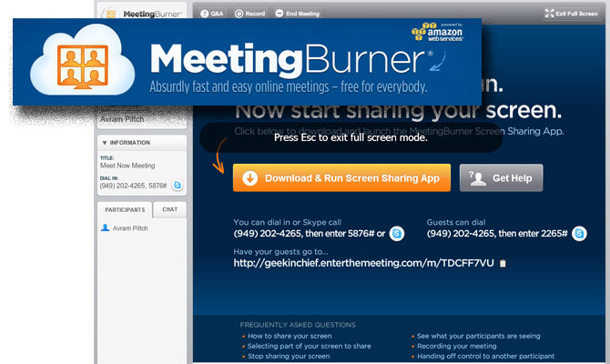Open FAQ 'See what your participants are seeing'

479,336
